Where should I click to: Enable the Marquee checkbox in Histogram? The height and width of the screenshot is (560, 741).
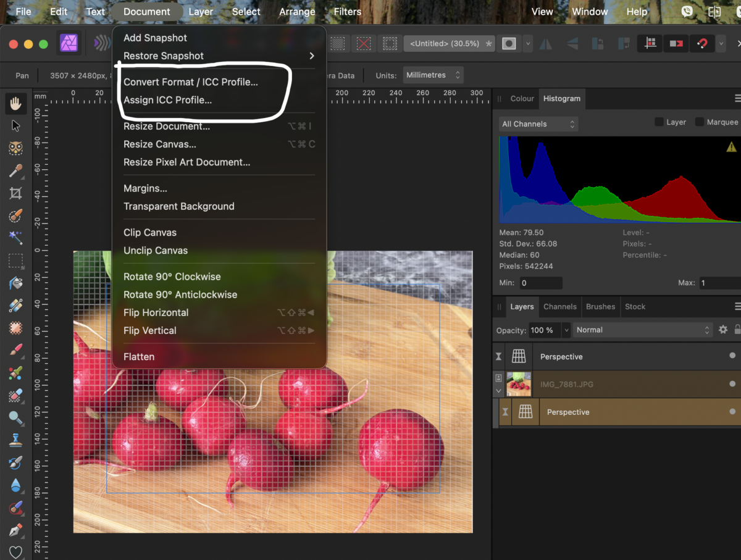click(x=699, y=122)
